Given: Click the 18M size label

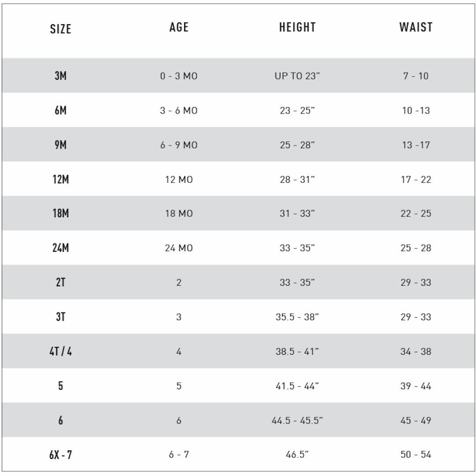Looking at the screenshot, I should 60,214.
